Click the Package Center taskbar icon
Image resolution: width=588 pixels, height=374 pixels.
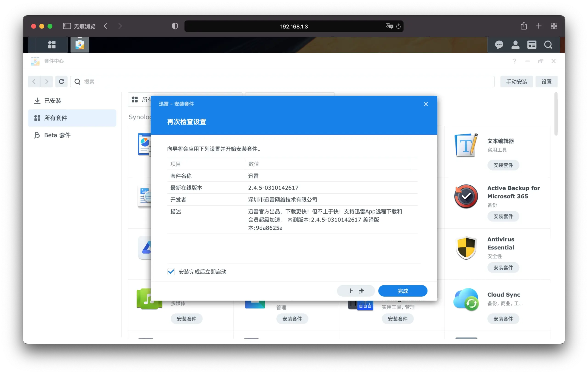pos(80,45)
